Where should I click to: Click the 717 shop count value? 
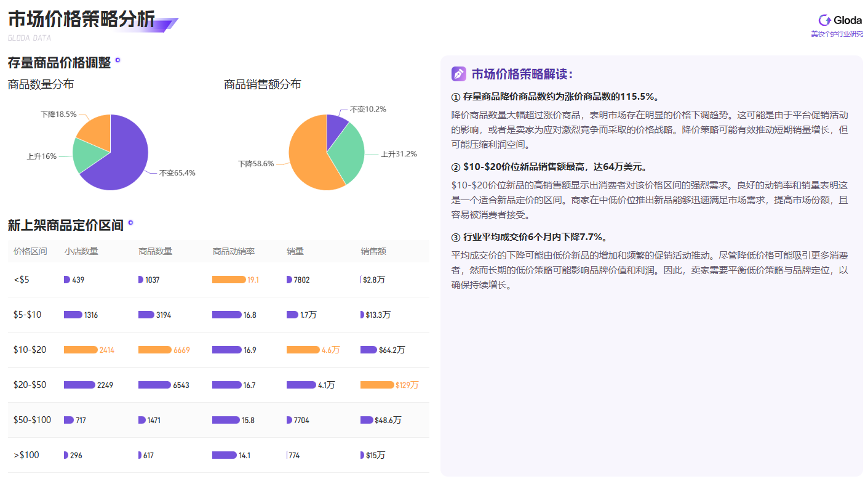[81, 420]
